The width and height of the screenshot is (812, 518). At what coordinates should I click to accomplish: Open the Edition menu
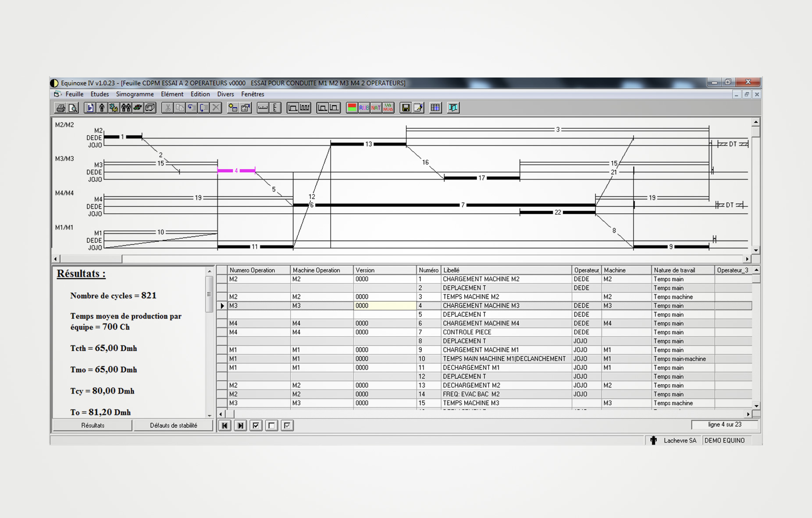coord(200,94)
